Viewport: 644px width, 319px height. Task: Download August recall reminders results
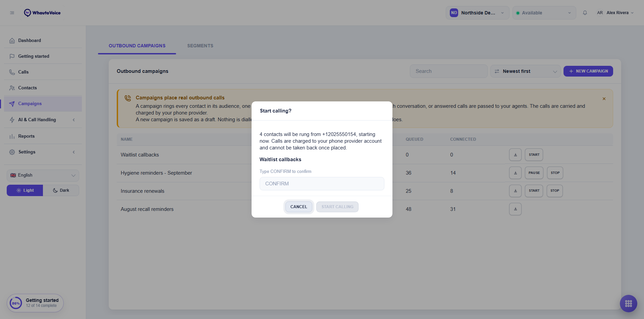[x=515, y=209]
